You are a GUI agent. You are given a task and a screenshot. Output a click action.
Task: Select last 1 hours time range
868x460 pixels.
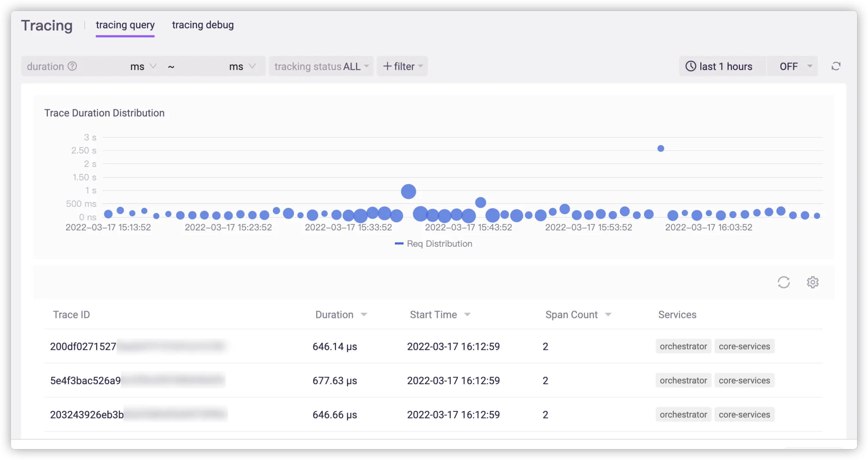(725, 66)
